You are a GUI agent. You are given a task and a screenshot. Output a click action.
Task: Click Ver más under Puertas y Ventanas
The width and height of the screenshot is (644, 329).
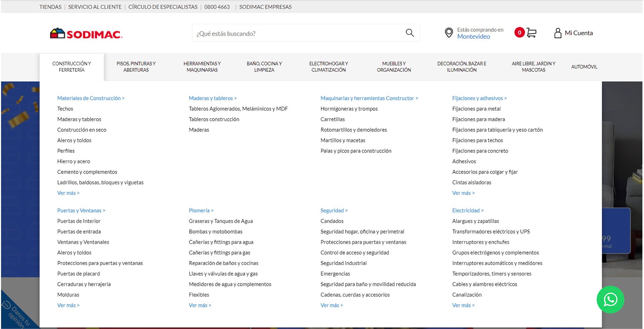(x=68, y=305)
